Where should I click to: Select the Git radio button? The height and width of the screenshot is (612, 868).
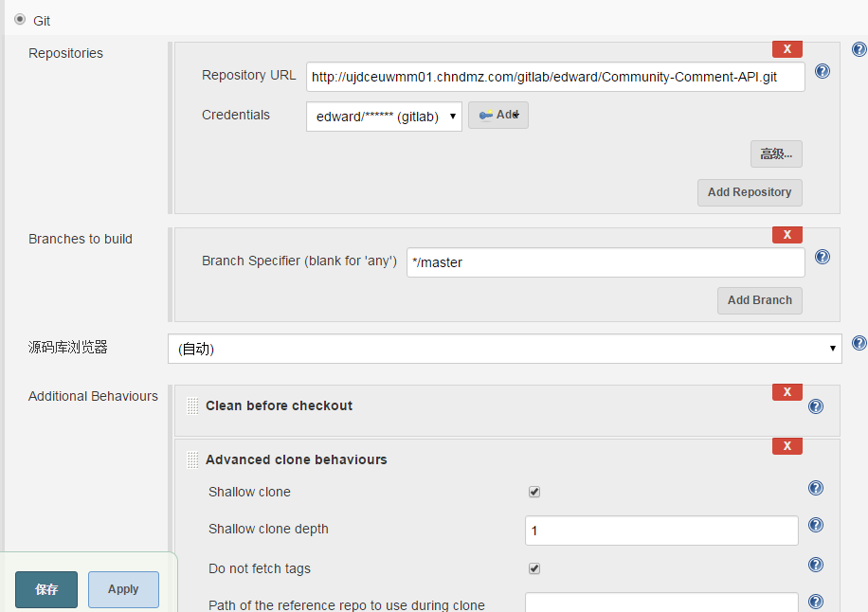20,20
